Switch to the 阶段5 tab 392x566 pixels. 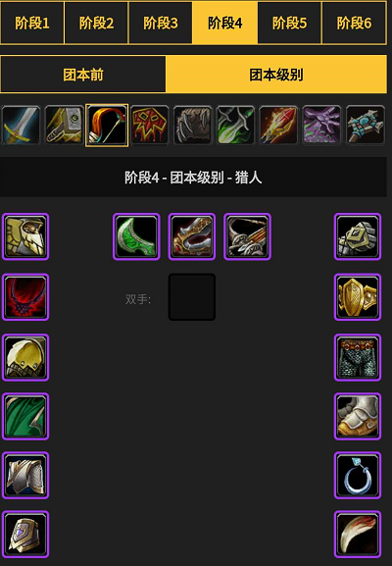(289, 24)
